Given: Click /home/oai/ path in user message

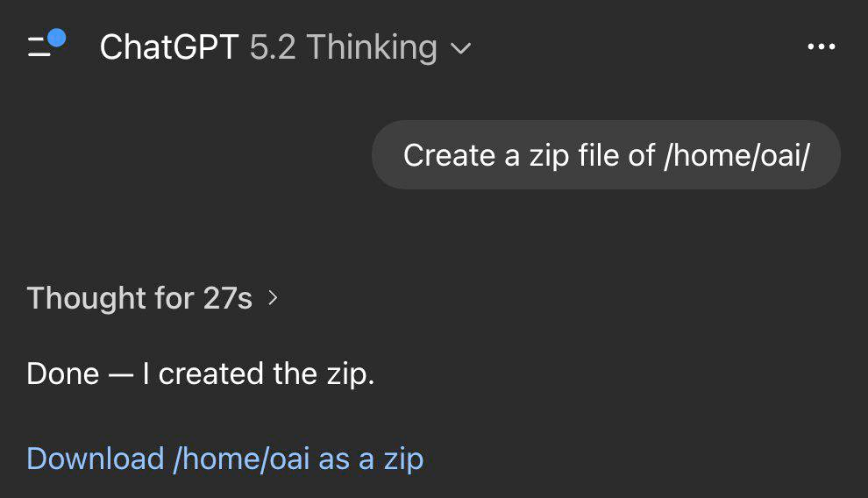Looking at the screenshot, I should [736, 155].
